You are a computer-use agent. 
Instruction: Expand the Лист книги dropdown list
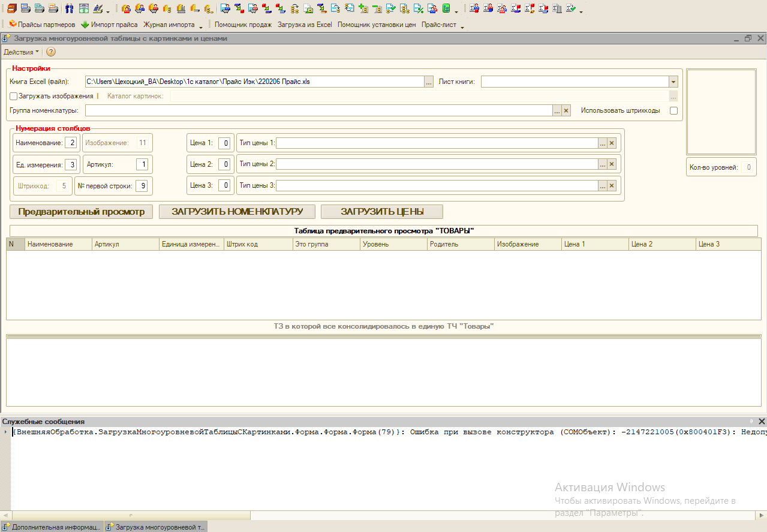pos(673,82)
